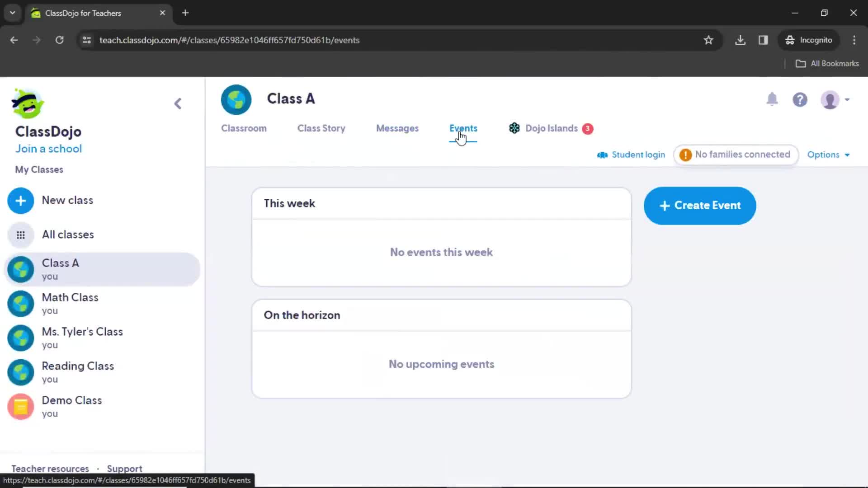Screen dimensions: 868x488
Task: Switch to the Classroom tab
Action: pyautogui.click(x=244, y=128)
